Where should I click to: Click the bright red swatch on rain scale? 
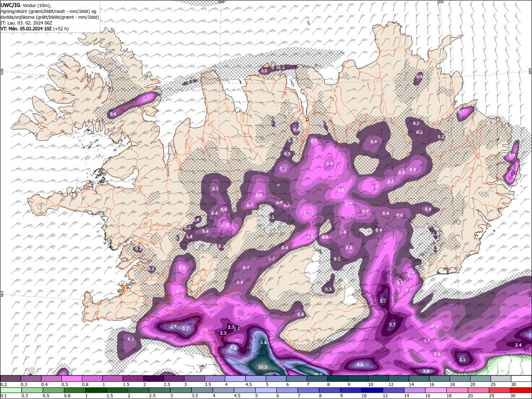tap(521, 390)
